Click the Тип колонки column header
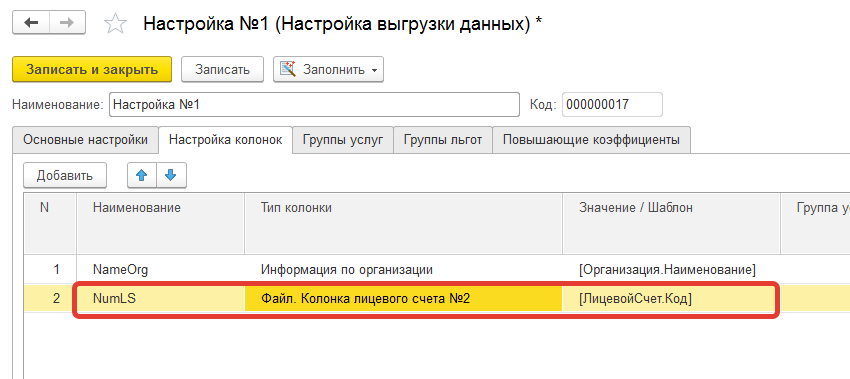 pyautogui.click(x=403, y=223)
